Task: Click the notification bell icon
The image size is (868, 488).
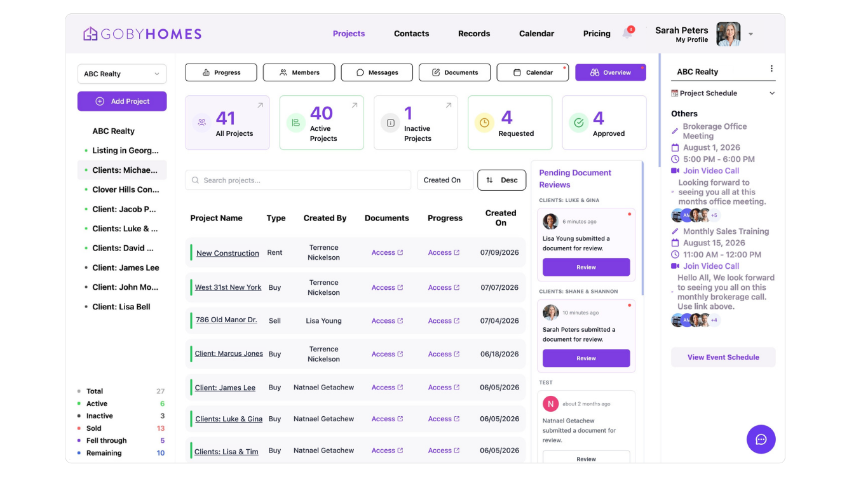Action: pos(627,34)
